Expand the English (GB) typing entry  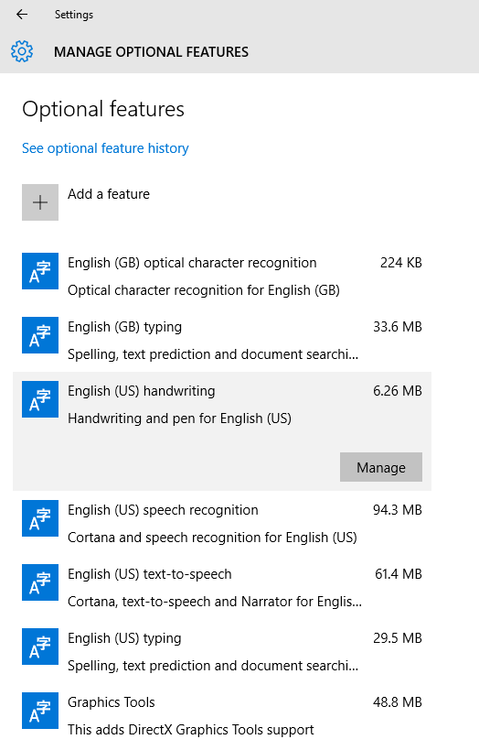click(222, 340)
